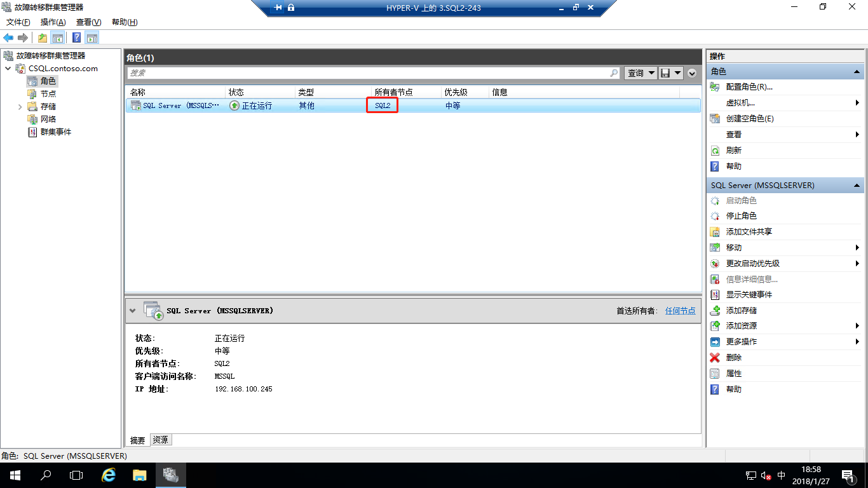Open the 查询 dropdown button
868x488 pixels.
[x=641, y=73]
